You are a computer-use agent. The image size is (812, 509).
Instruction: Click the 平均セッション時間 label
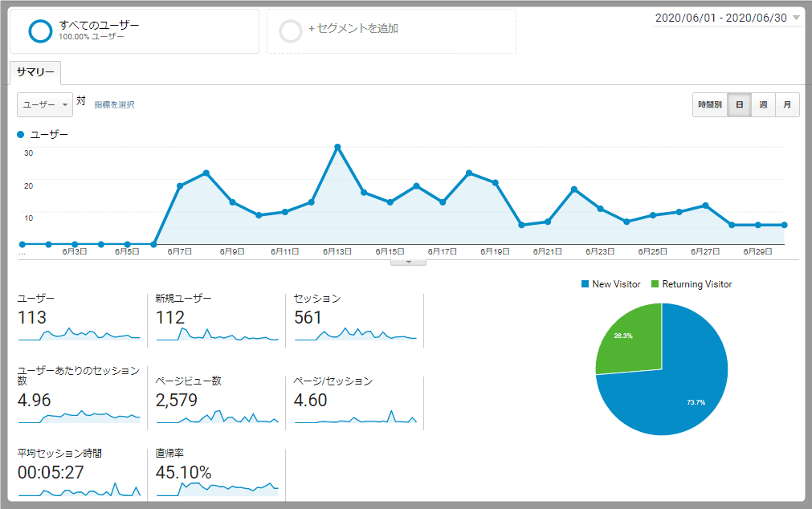pyautogui.click(x=59, y=453)
